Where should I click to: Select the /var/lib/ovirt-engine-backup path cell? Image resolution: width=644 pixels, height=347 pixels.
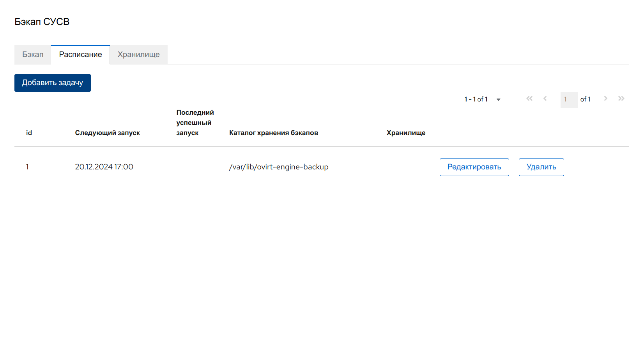click(x=279, y=167)
